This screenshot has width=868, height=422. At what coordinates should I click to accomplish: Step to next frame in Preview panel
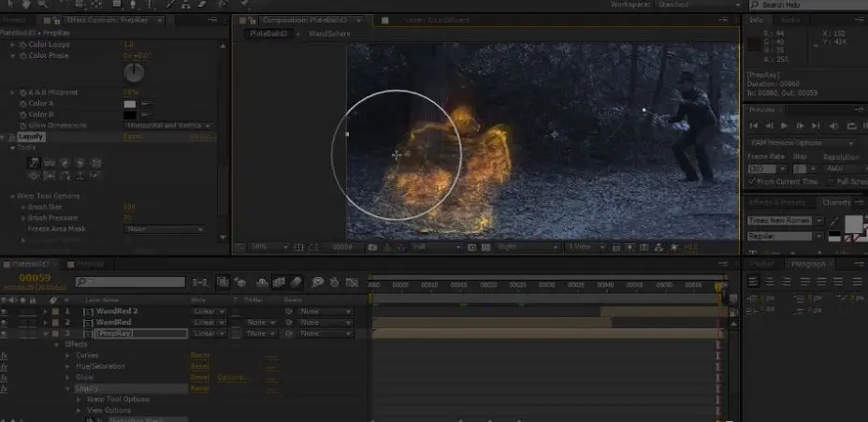point(800,126)
